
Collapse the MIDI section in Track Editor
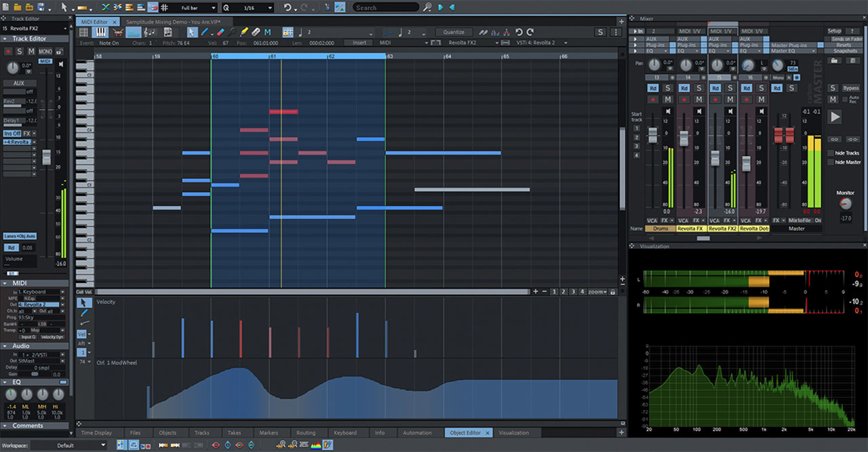(35, 282)
